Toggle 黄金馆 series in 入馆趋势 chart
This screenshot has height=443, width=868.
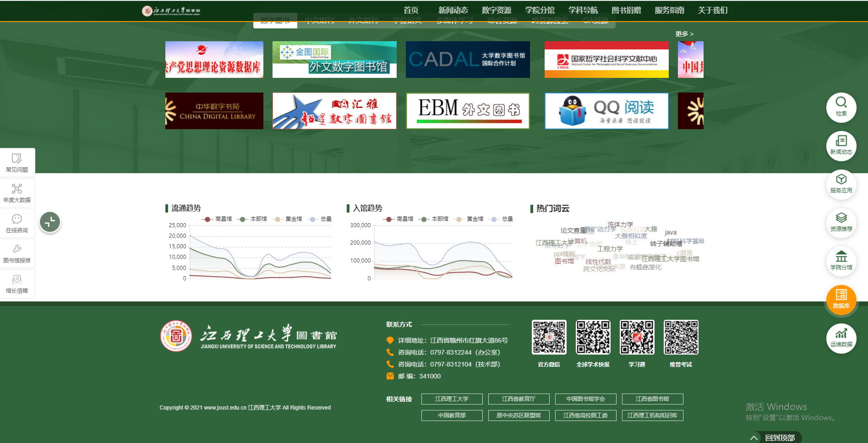pyautogui.click(x=469, y=219)
